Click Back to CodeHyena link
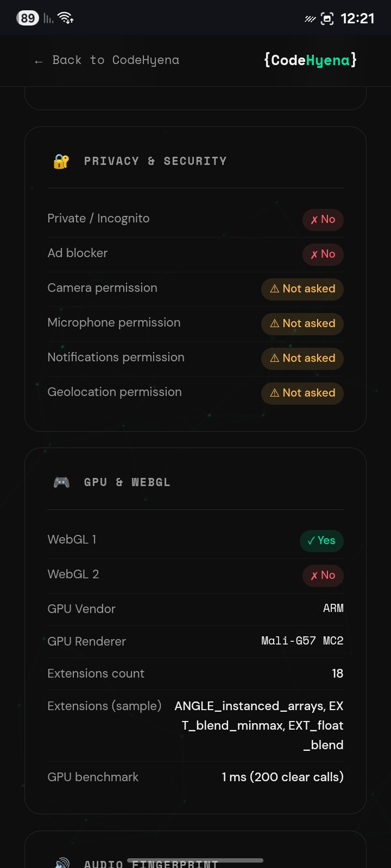The width and height of the screenshot is (391, 868). (x=106, y=60)
